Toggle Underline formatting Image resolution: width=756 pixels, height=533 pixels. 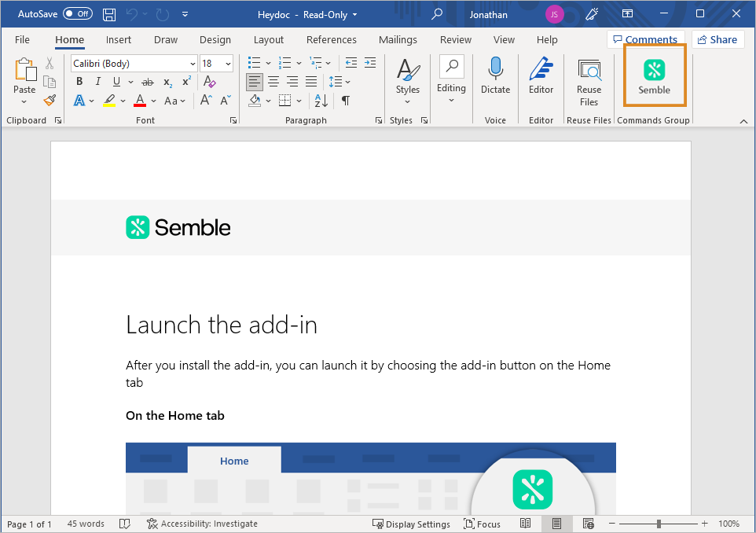[116, 82]
